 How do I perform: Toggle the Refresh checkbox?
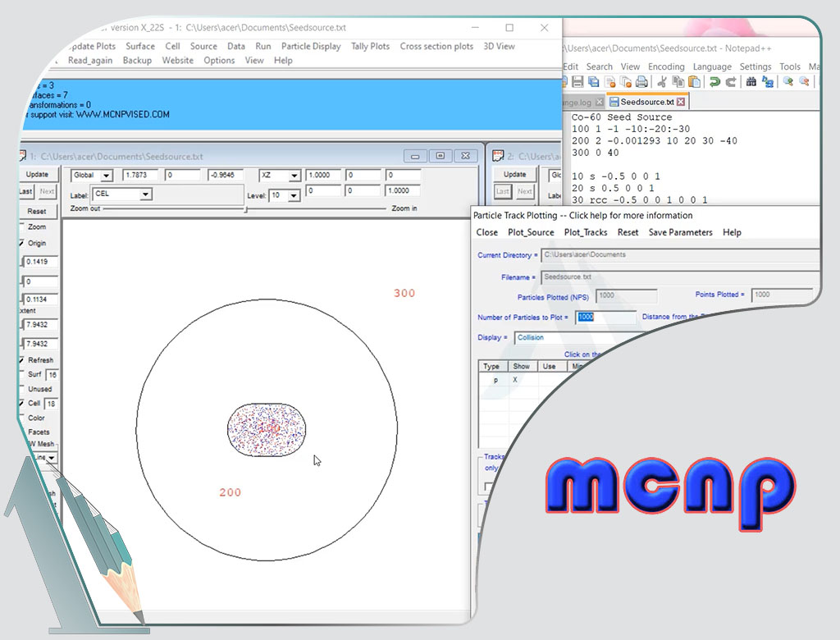tap(22, 360)
